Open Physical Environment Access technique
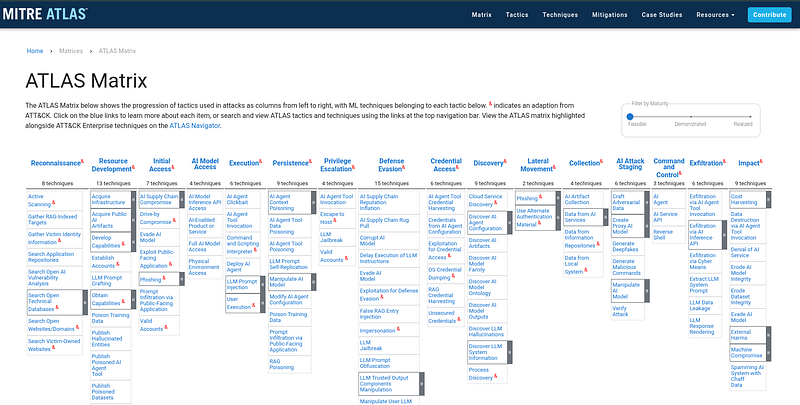Screen dimensions: 800x405 tap(206, 267)
